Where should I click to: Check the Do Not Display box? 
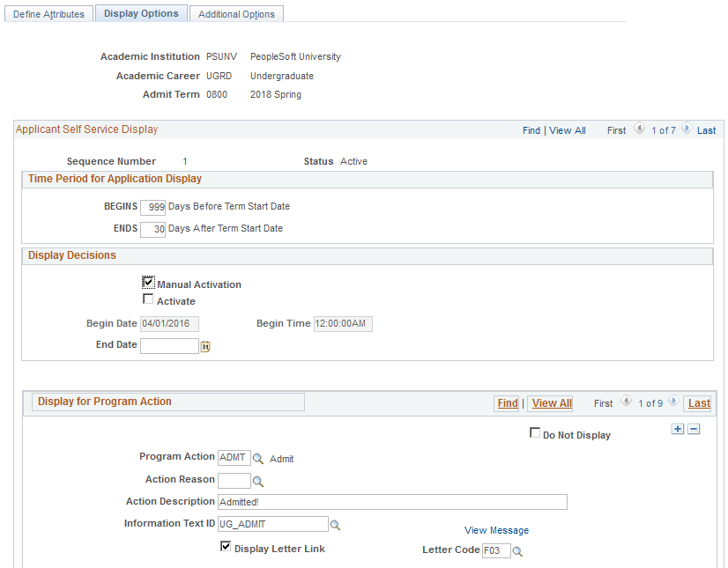pyautogui.click(x=535, y=434)
